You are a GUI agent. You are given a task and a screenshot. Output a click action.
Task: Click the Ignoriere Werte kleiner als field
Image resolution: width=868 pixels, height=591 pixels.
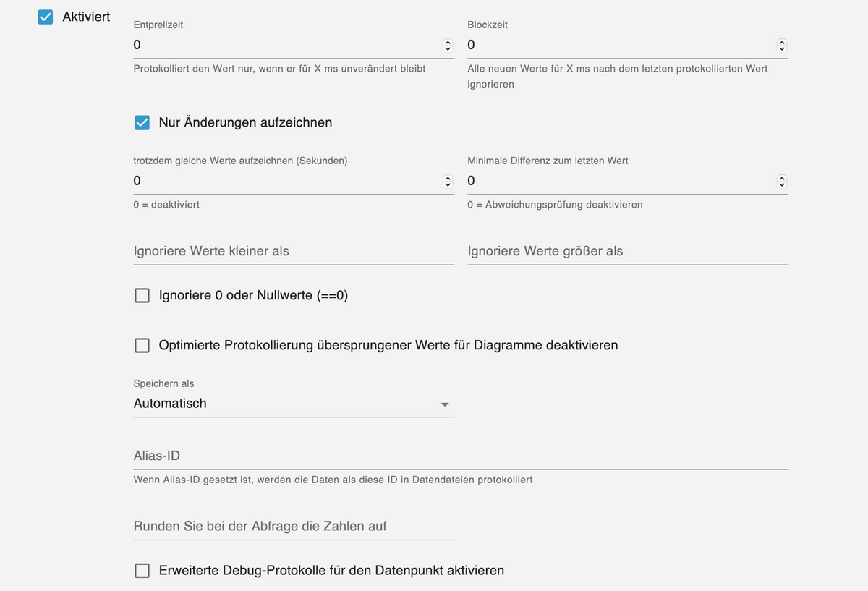click(x=293, y=252)
